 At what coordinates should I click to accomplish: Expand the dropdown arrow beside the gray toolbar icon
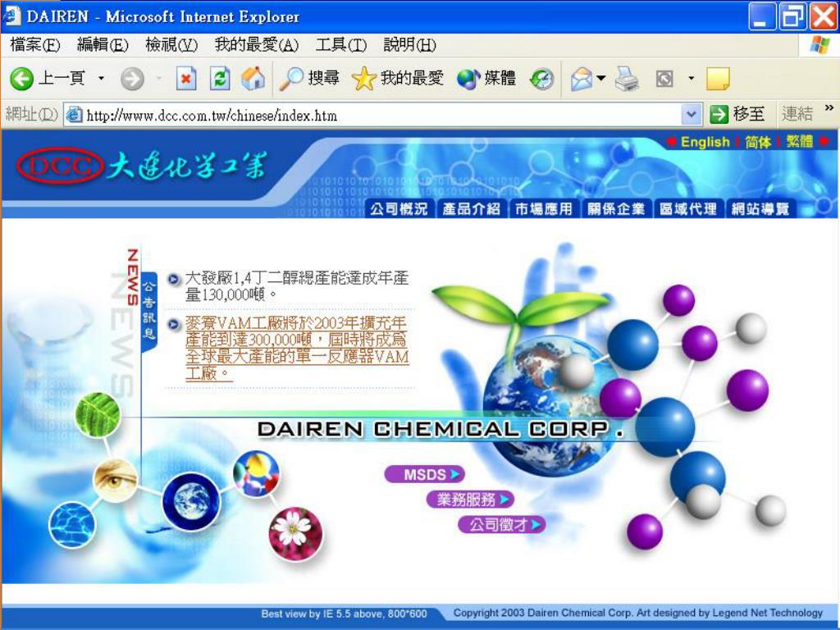coord(691,79)
